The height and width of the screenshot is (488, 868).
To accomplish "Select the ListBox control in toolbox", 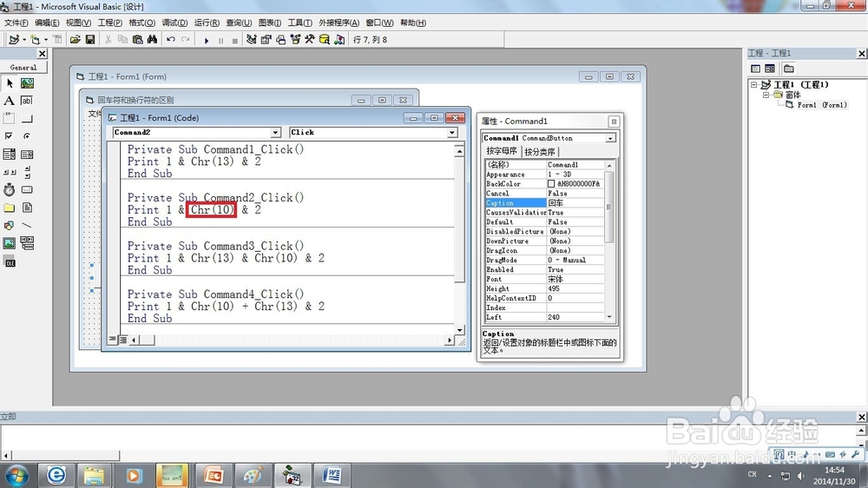I will (x=27, y=154).
